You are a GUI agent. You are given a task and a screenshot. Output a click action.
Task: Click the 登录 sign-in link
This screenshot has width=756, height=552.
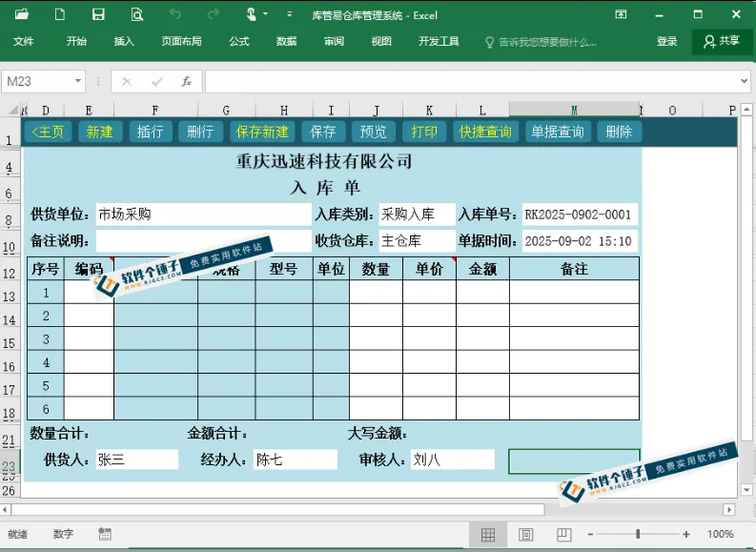tap(666, 41)
